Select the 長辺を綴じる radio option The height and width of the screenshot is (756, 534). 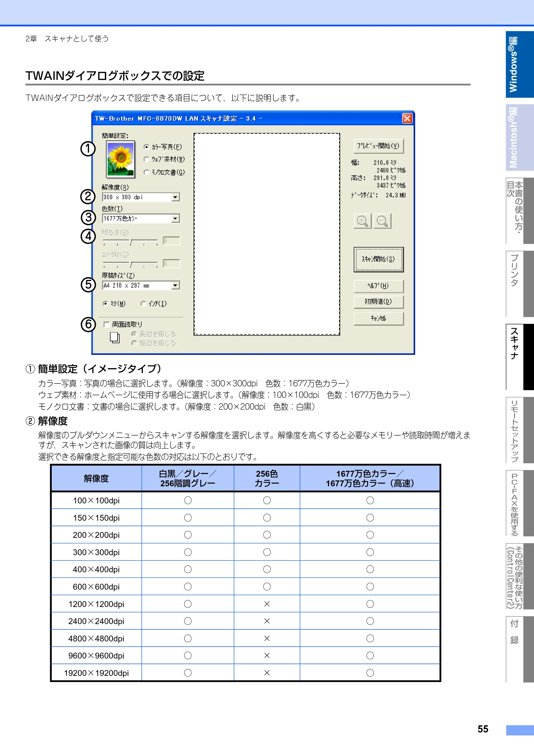pos(134,334)
